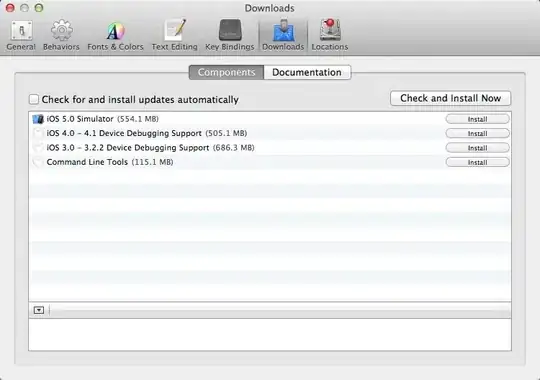Open Key Bindings preferences
Screen dimensions: 540x380
point(230,35)
